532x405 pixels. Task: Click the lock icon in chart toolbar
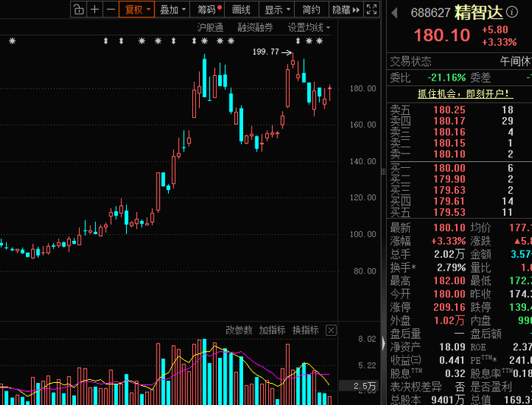pos(78,9)
